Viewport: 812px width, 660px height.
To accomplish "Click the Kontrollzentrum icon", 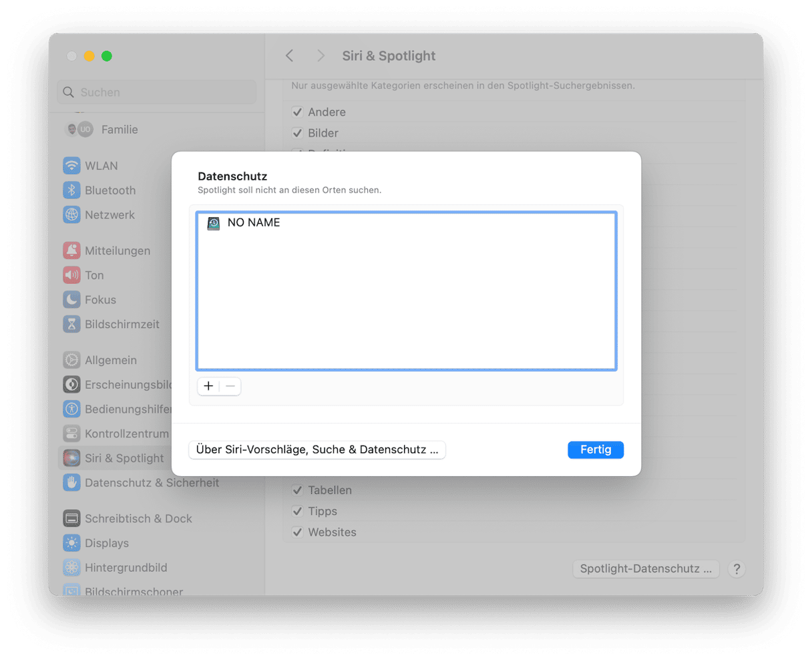I will (71, 434).
